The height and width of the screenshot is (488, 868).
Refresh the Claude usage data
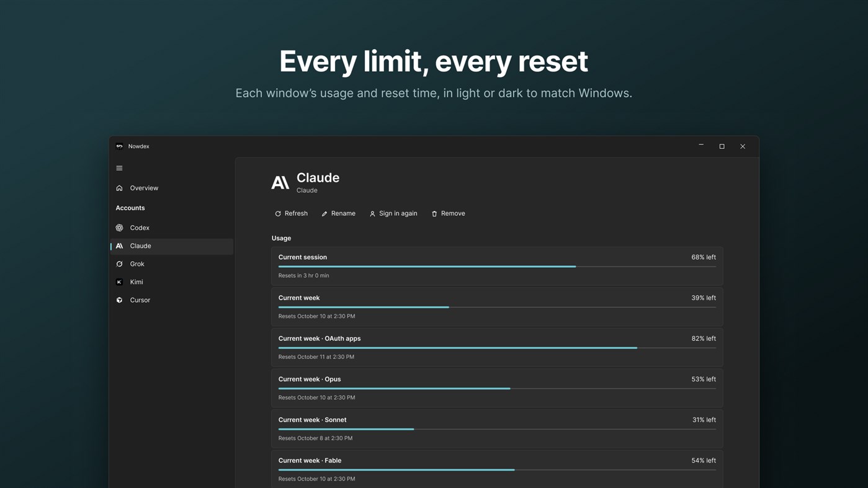pos(291,213)
